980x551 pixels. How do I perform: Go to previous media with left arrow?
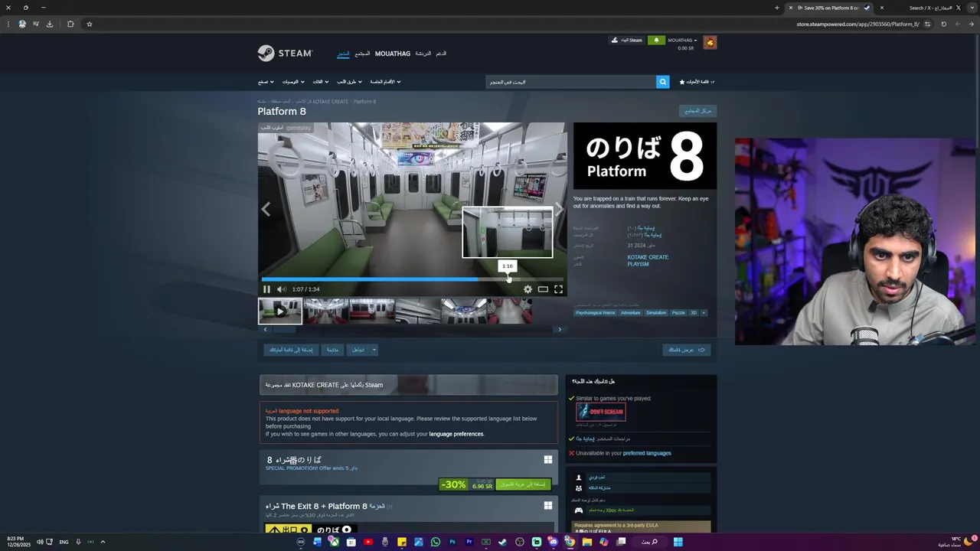coord(266,209)
